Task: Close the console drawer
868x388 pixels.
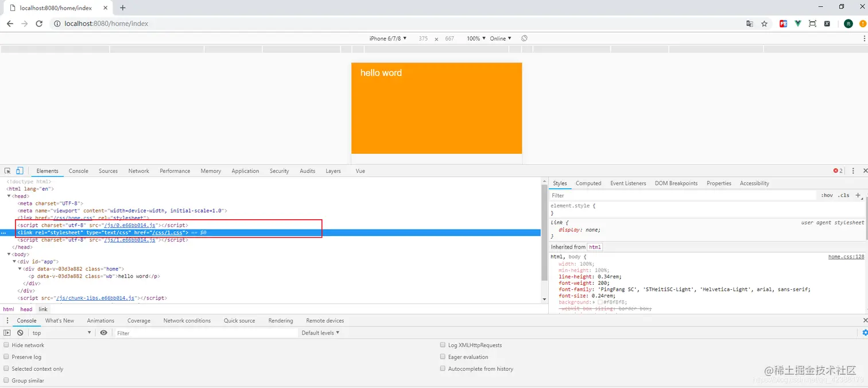Action: tap(865, 320)
